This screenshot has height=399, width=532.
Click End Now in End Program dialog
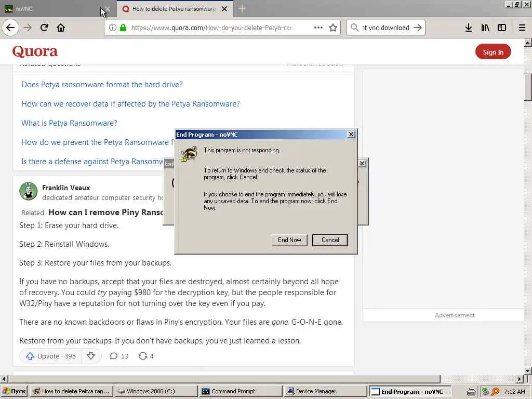pos(289,240)
